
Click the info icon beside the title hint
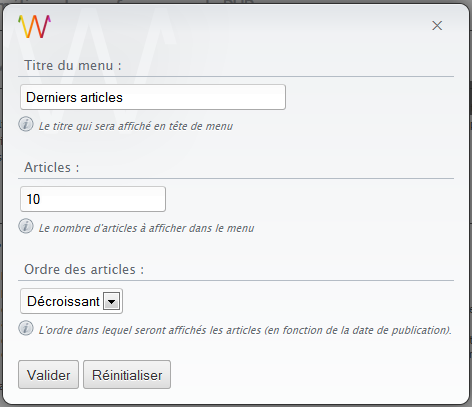[x=26, y=124]
